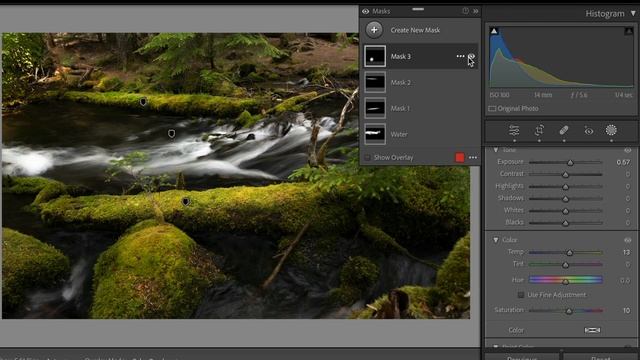This screenshot has height=360, width=640.
Task: Click the Exposure value 0.67 field
Action: 623,162
